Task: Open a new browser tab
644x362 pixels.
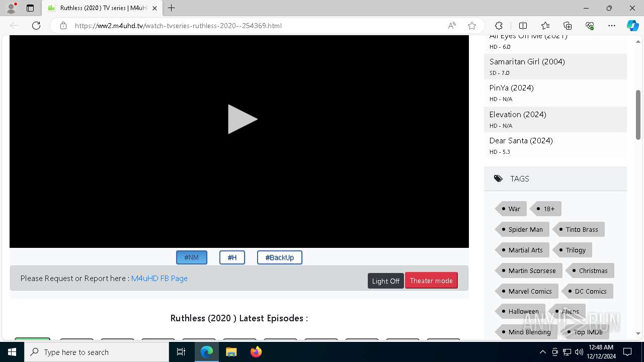Action: click(x=172, y=8)
